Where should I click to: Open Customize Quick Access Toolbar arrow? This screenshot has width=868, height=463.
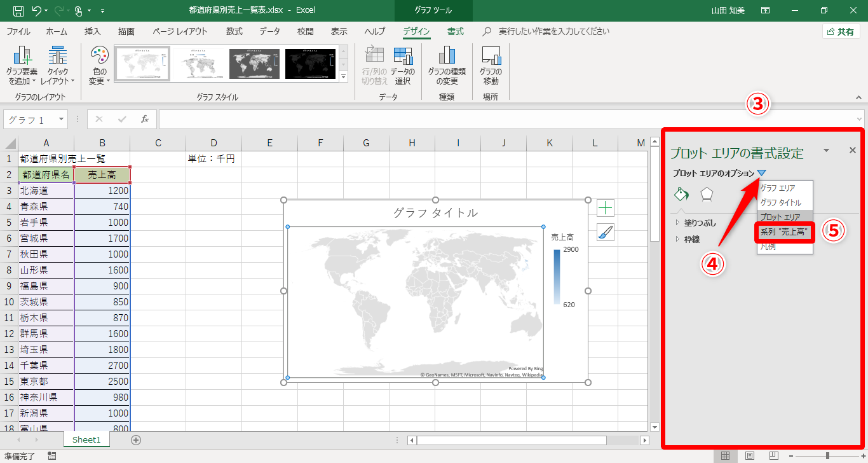pyautogui.click(x=103, y=11)
